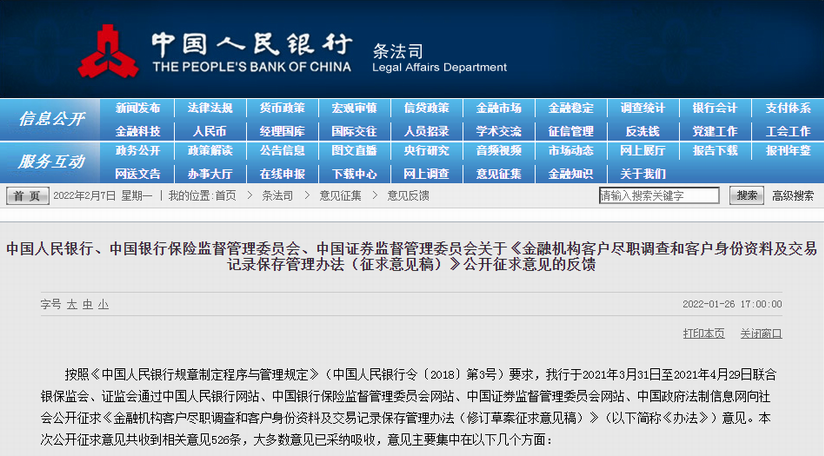Open the 征信管理 link
The width and height of the screenshot is (824, 456).
[x=571, y=131]
